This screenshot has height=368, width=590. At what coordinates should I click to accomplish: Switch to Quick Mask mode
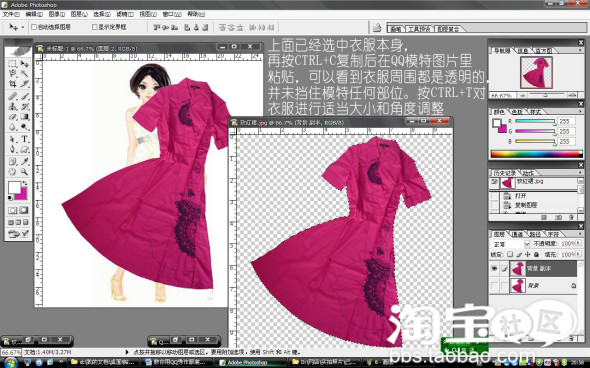(24, 210)
